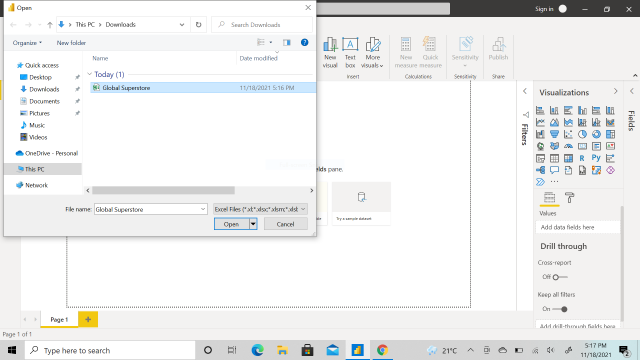Select Network in navigation pane
The image size is (640, 360).
pos(32,185)
